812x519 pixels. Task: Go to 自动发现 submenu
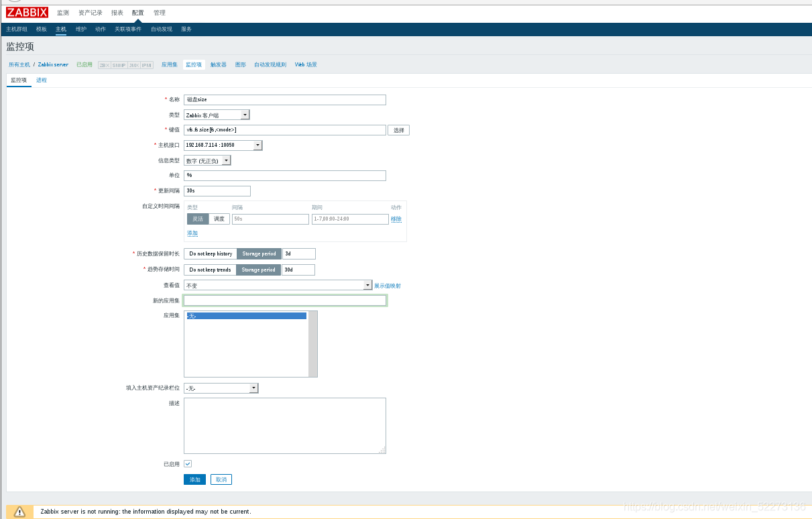click(x=162, y=30)
